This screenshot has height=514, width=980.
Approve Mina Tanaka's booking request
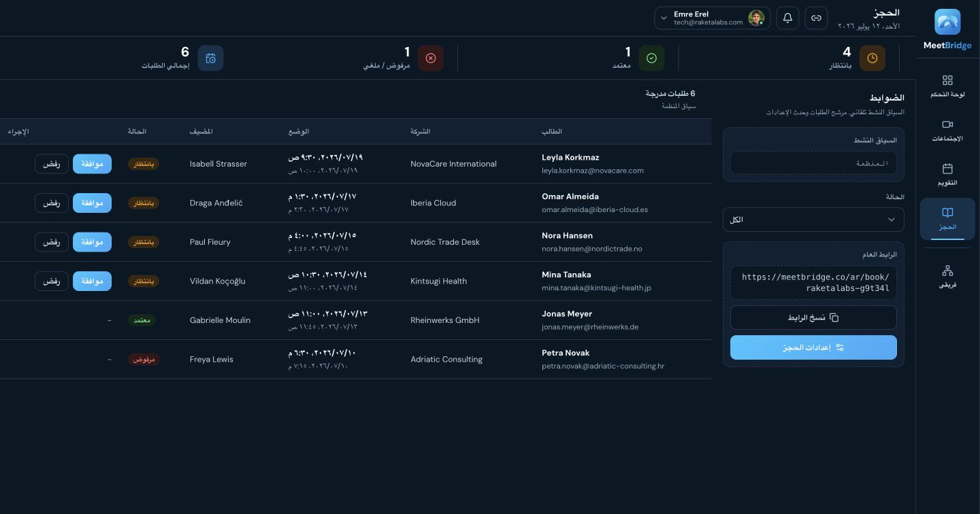coord(92,281)
